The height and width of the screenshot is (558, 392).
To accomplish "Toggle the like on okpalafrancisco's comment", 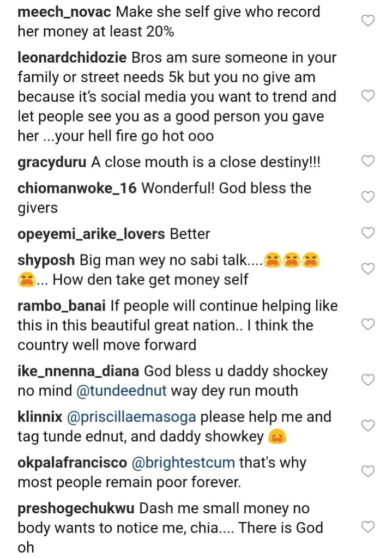I will point(368,471).
